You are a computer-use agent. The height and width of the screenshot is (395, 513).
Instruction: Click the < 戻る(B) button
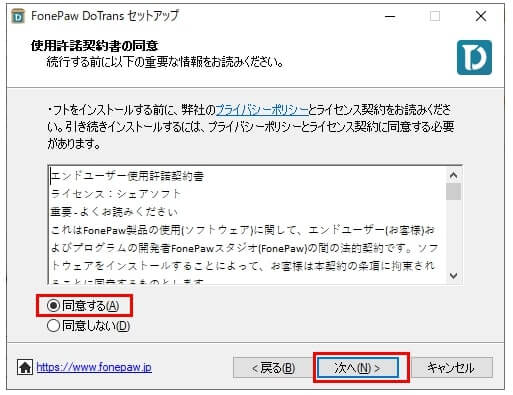click(x=273, y=367)
